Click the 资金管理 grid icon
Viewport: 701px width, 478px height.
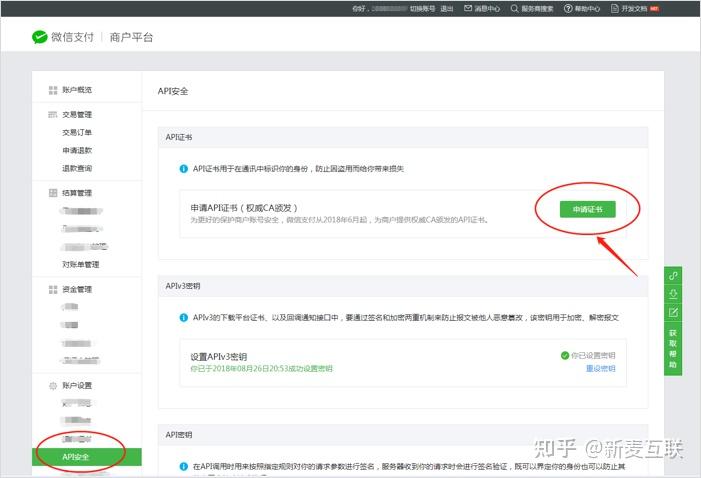(x=53, y=289)
